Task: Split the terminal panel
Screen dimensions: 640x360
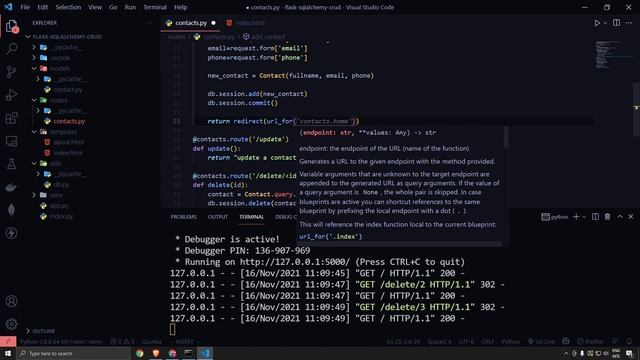Action: [596, 217]
